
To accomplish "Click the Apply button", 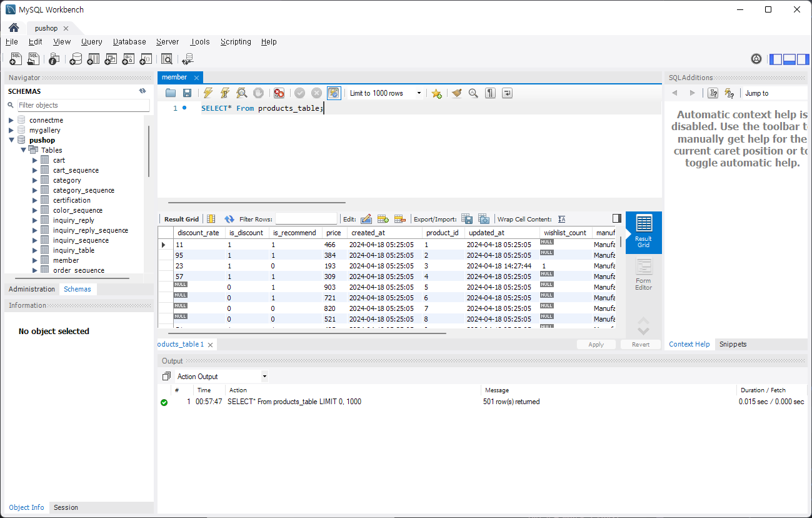I will (x=596, y=345).
